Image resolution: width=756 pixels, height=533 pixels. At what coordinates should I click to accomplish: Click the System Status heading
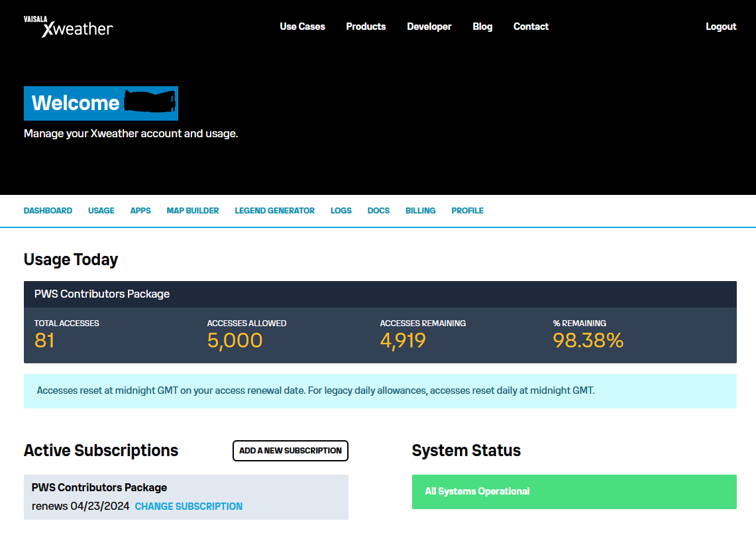466,451
